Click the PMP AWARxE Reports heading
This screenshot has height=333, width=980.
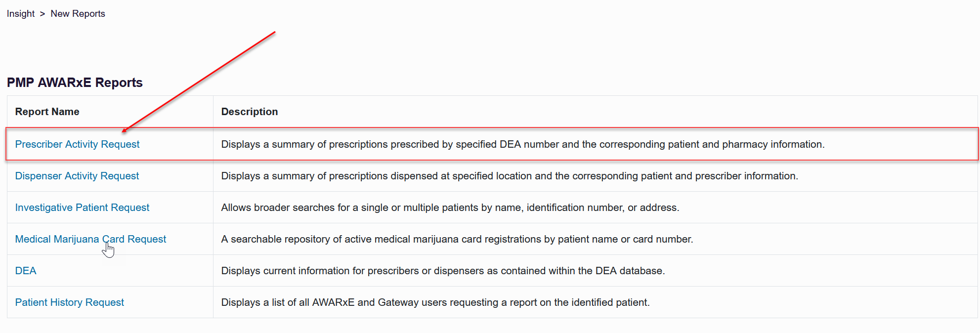pos(75,83)
